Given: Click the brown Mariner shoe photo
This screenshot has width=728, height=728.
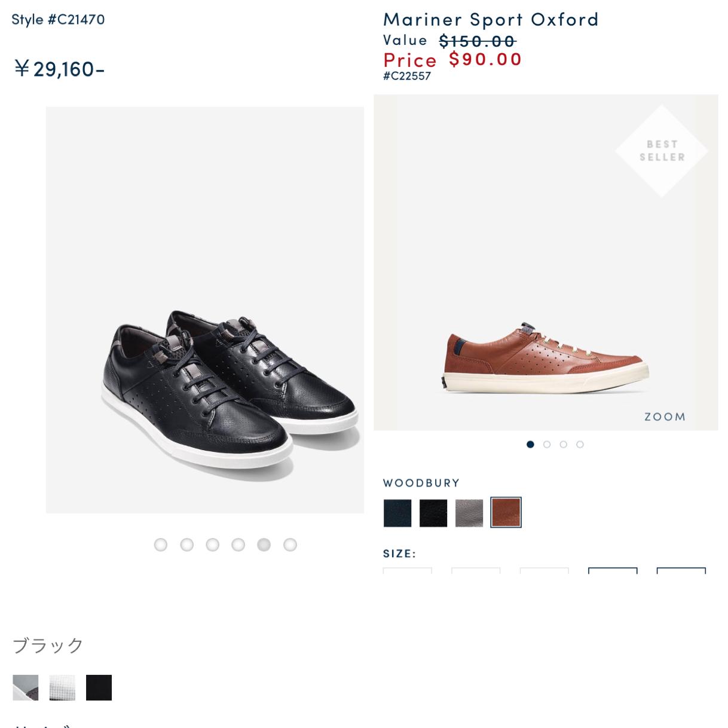Looking at the screenshot, I should pyautogui.click(x=545, y=359).
